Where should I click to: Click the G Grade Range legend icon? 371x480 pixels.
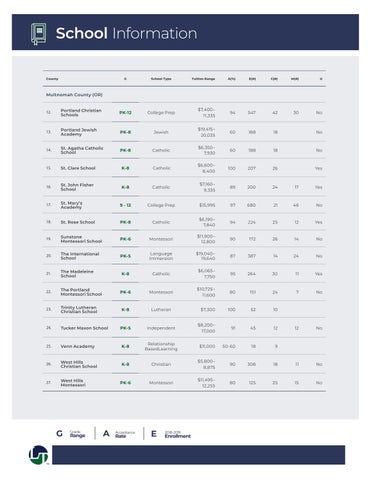(59, 434)
